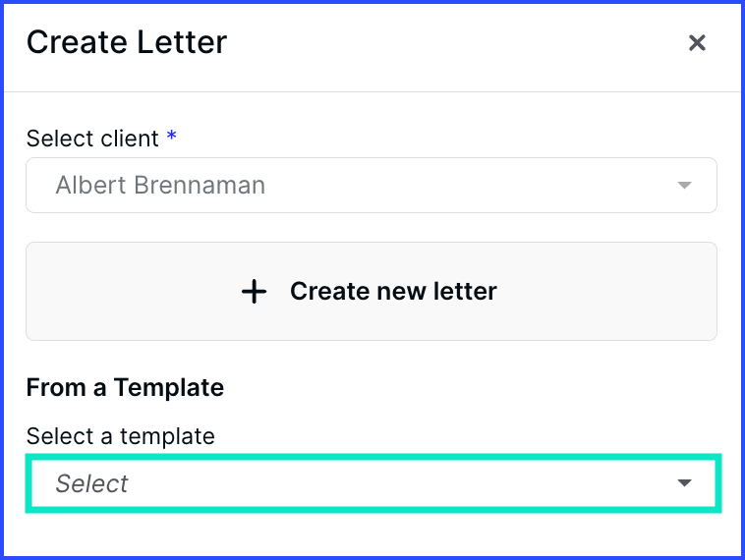The width and height of the screenshot is (745, 560).
Task: Close the Create Letter dialog
Action: tap(697, 43)
